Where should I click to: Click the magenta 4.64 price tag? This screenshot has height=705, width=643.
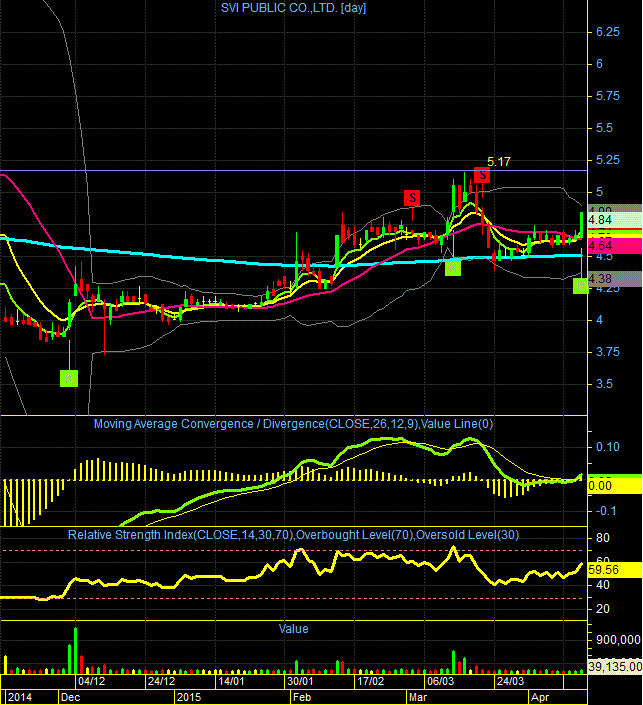click(x=615, y=246)
